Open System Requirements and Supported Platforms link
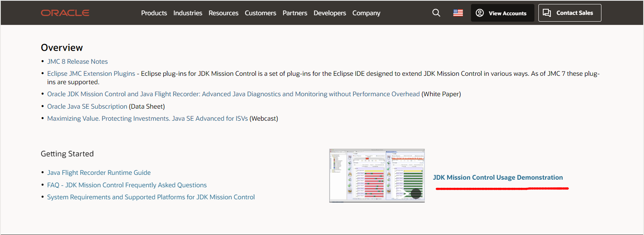The width and height of the screenshot is (644, 235). (x=151, y=197)
